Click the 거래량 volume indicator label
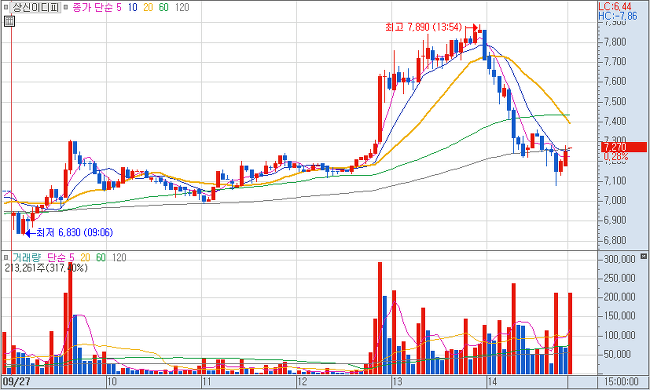The image size is (650, 390). click(27, 257)
